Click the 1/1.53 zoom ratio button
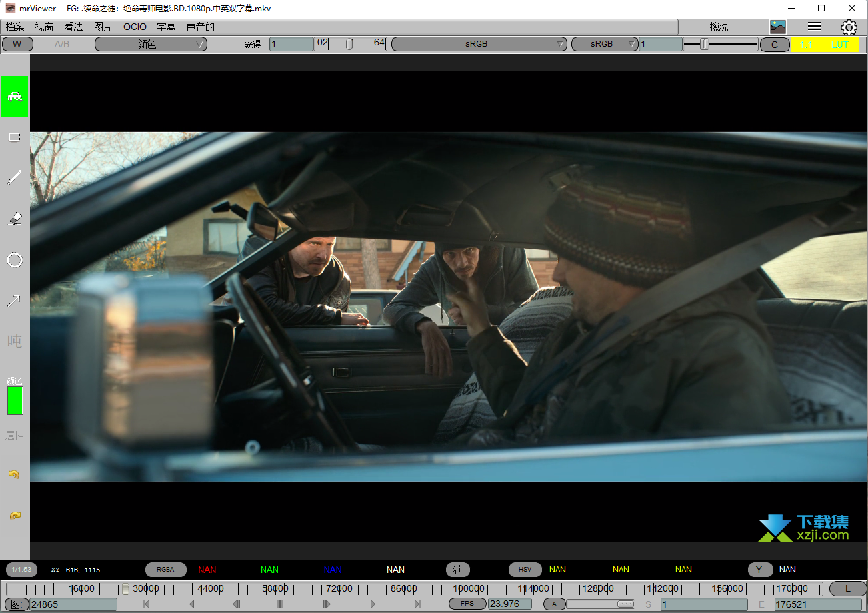This screenshot has height=613, width=868. tap(22, 570)
